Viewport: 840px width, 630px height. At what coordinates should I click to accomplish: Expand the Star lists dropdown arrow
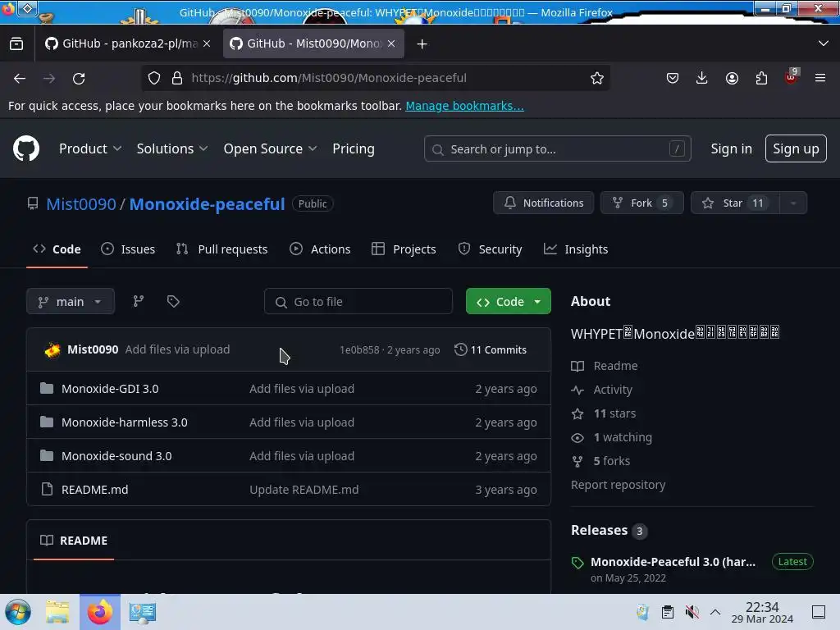[x=793, y=203]
